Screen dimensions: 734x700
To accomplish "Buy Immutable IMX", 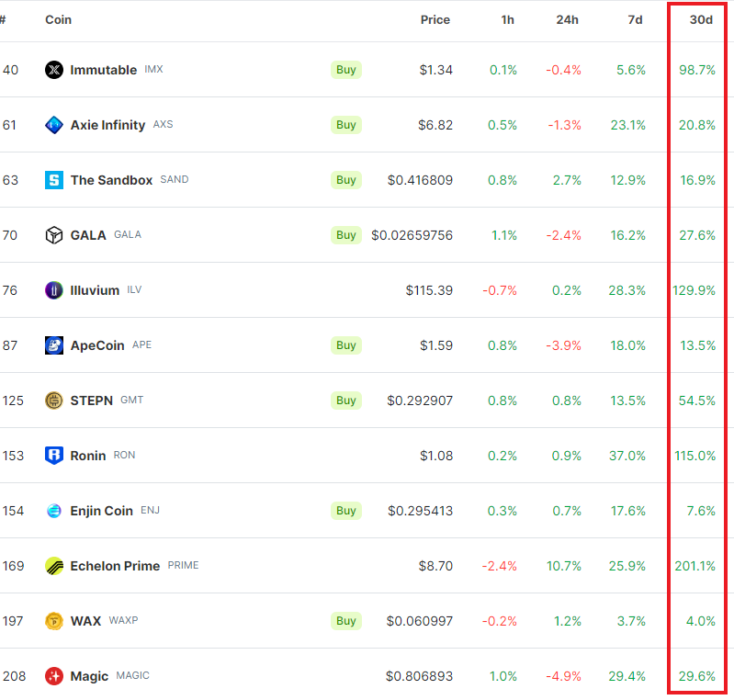I will (x=346, y=70).
